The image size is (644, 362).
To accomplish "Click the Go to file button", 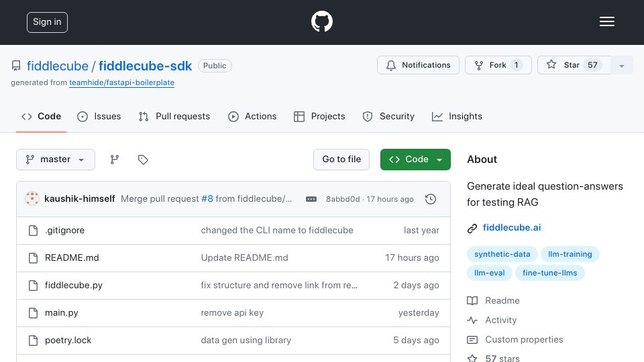I will pyautogui.click(x=341, y=160).
